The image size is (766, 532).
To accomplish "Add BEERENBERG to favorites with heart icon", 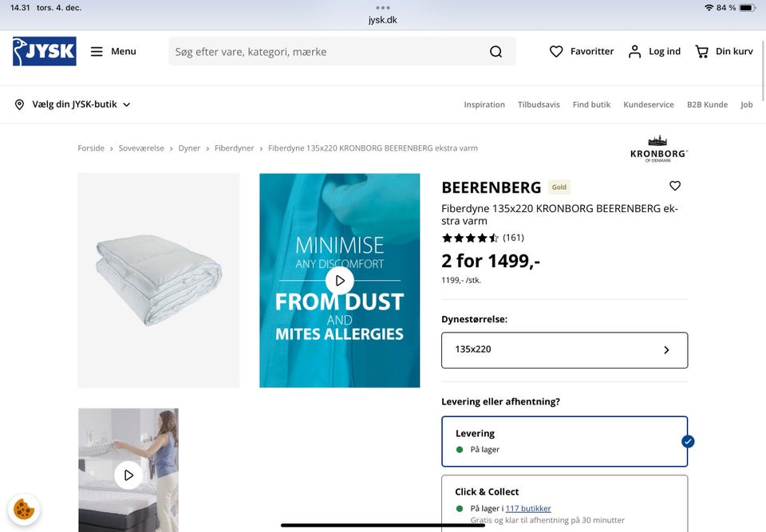I will [x=674, y=186].
